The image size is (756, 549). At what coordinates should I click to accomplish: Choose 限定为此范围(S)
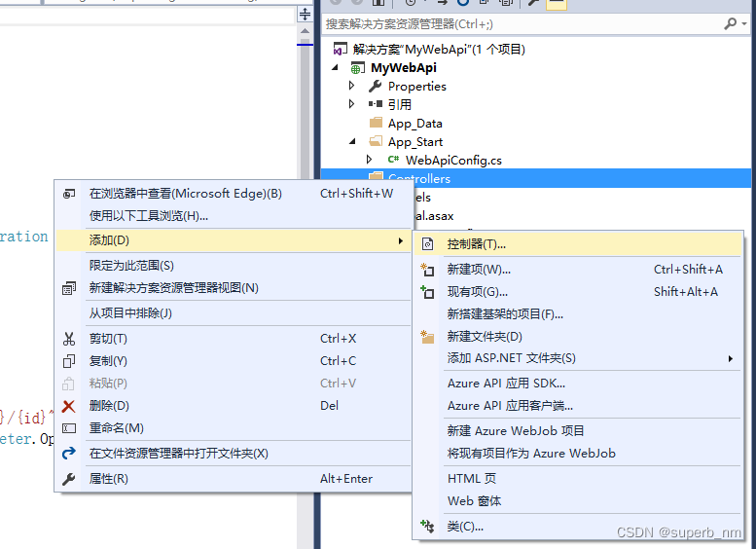(x=234, y=266)
